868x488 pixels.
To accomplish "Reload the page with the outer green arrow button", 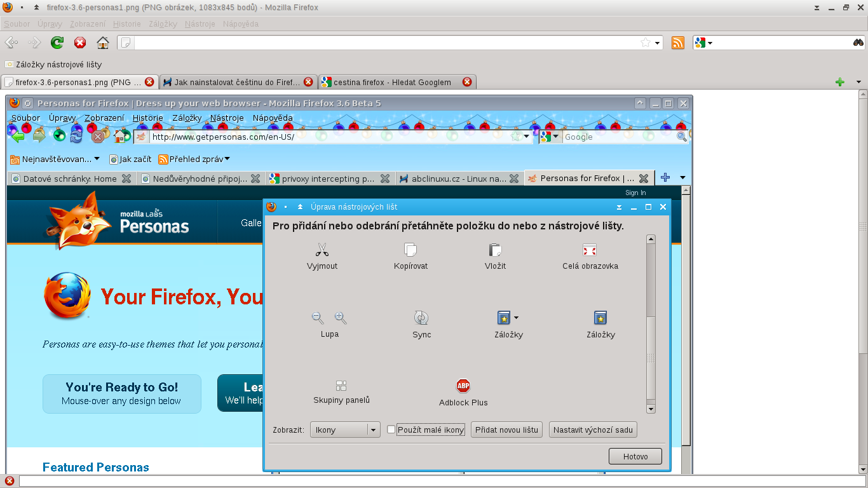I will point(57,43).
